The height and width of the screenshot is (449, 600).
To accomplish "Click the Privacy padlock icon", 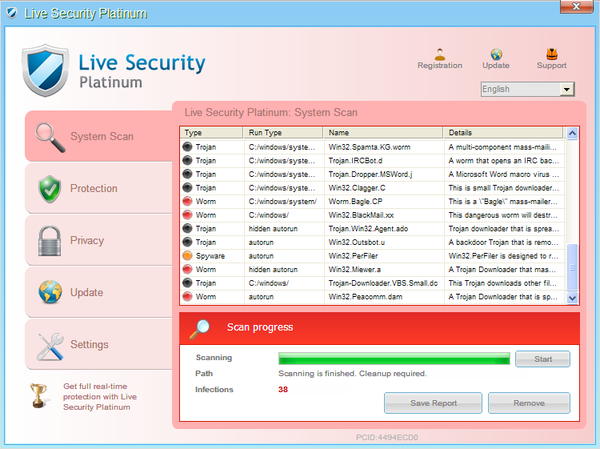I will pos(49,241).
